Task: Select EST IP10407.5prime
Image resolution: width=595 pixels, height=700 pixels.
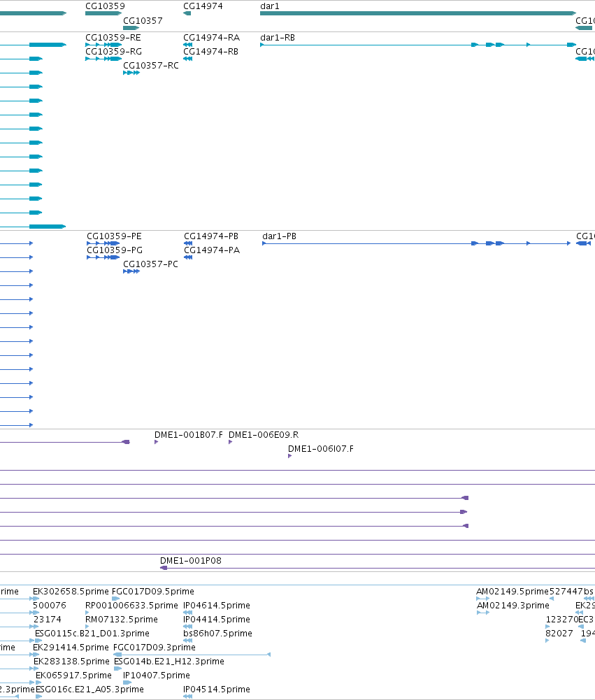Action: point(157,676)
